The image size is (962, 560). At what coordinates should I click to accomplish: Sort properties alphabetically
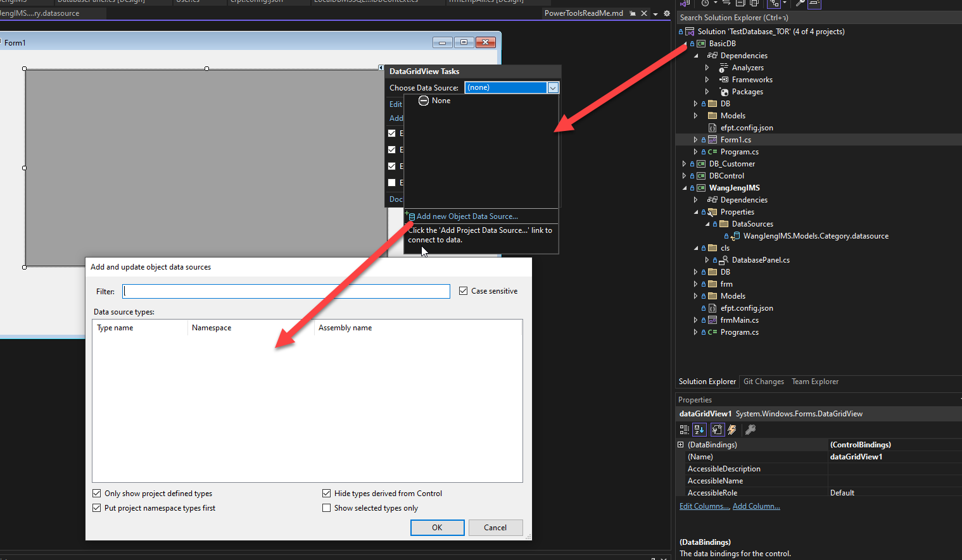699,430
